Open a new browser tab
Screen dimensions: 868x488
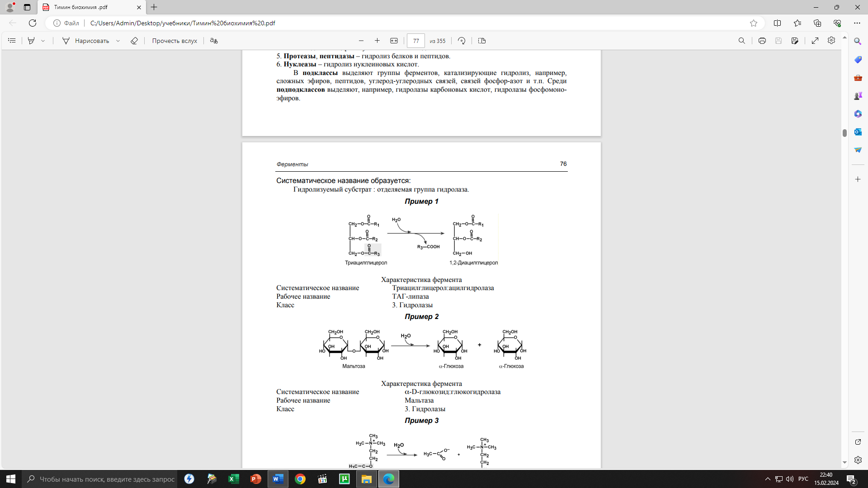(x=154, y=7)
